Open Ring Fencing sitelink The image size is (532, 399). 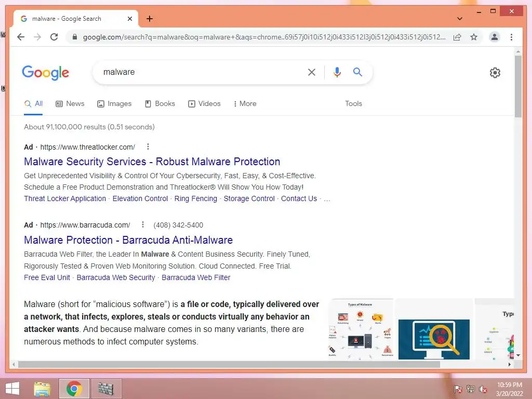click(x=196, y=198)
